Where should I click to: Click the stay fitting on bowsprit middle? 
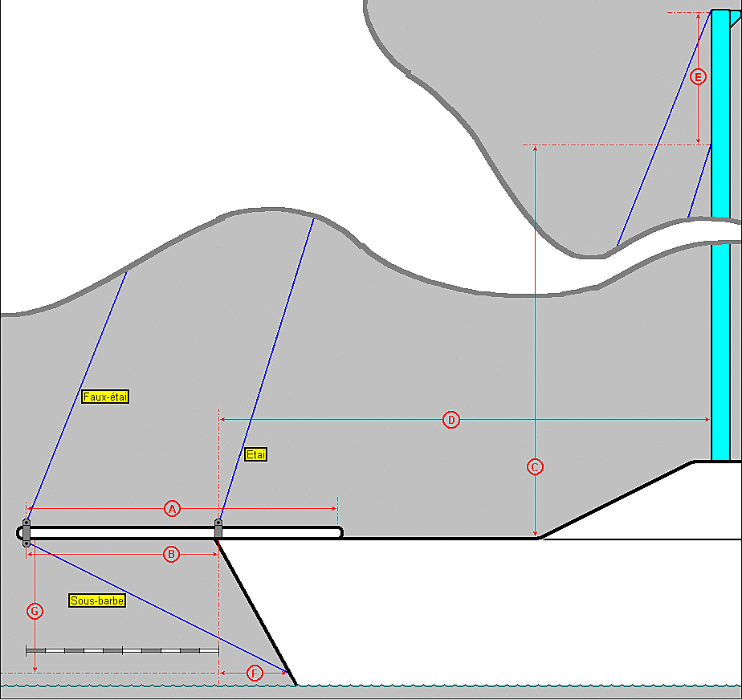(218, 528)
